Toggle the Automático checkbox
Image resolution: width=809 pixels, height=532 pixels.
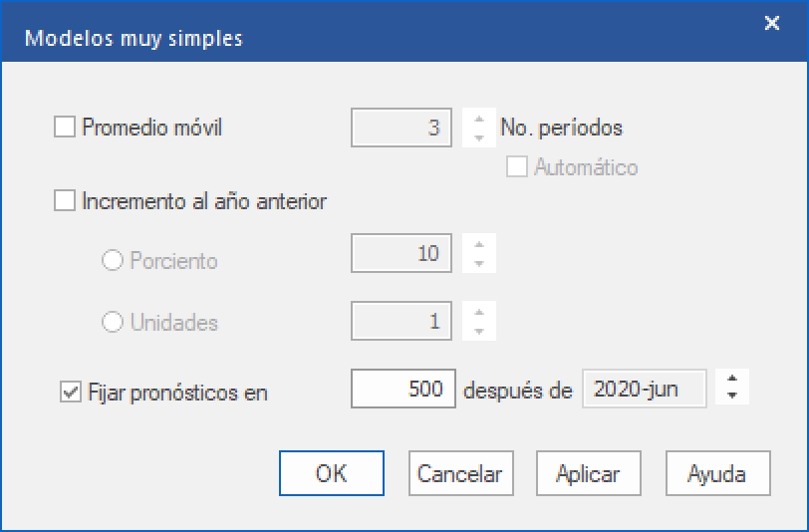(517, 167)
